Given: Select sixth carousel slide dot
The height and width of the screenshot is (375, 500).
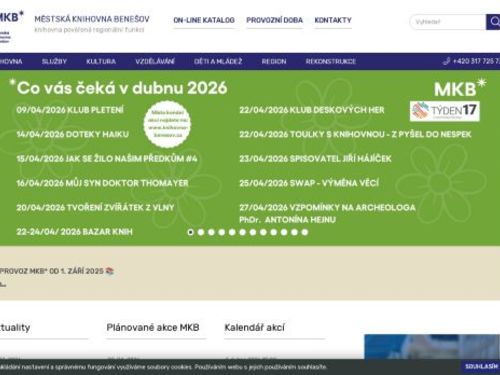Looking at the screenshot, I should coord(243,232).
